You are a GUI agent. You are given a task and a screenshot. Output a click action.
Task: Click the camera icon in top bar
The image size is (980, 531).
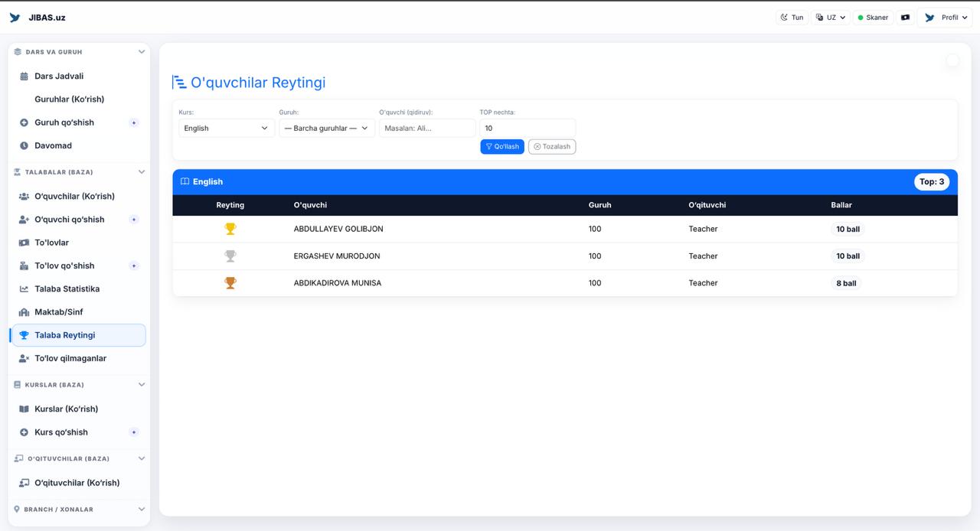click(905, 18)
